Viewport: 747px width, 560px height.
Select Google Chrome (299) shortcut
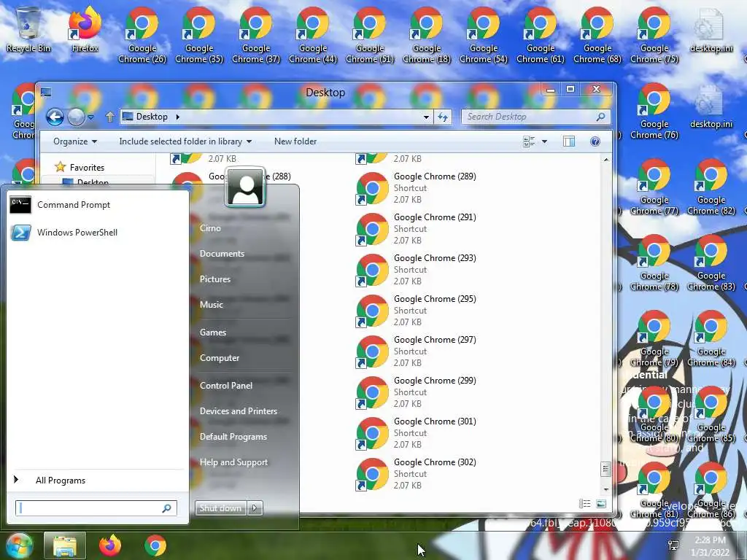(416, 392)
